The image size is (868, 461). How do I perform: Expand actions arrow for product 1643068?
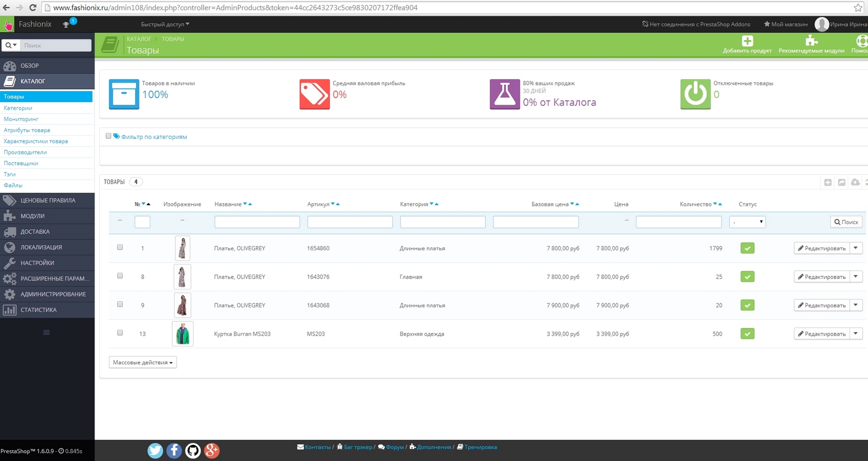click(x=856, y=305)
